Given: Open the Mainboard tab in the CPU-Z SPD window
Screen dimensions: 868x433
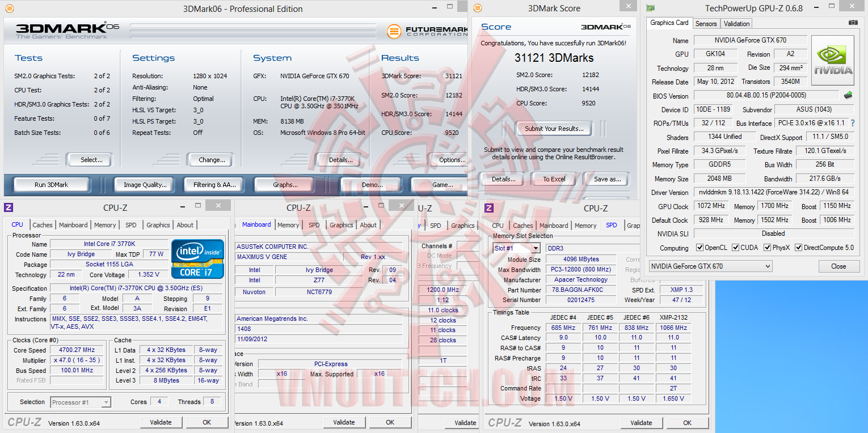Looking at the screenshot, I should click(554, 225).
